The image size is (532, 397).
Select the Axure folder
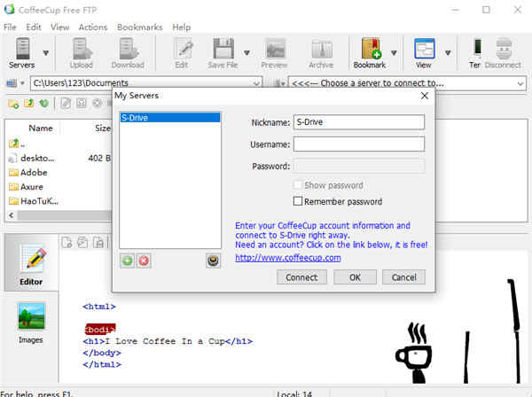click(x=26, y=187)
